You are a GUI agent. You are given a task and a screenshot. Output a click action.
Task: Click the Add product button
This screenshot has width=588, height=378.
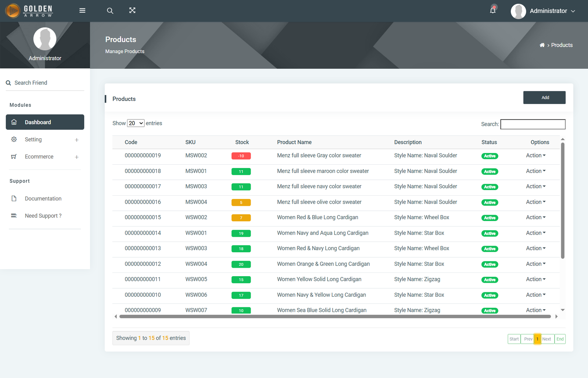(544, 97)
